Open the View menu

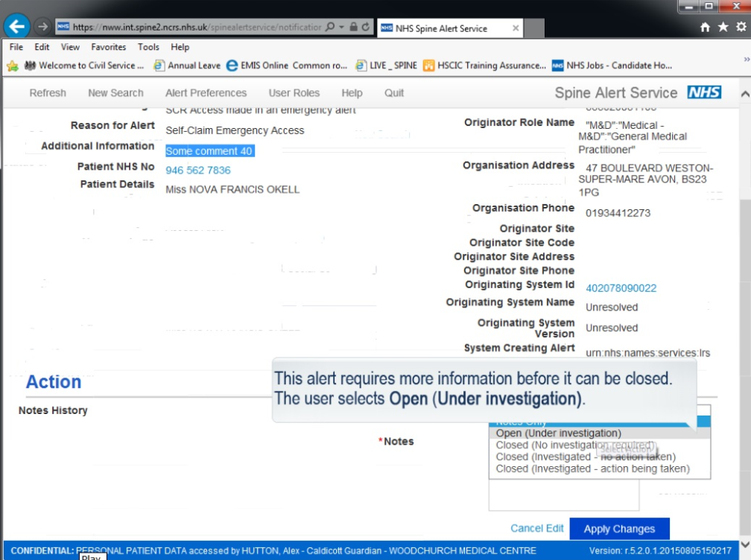70,47
